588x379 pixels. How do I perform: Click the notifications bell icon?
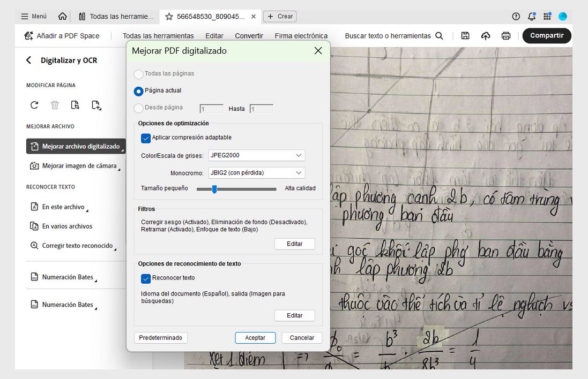tap(531, 16)
